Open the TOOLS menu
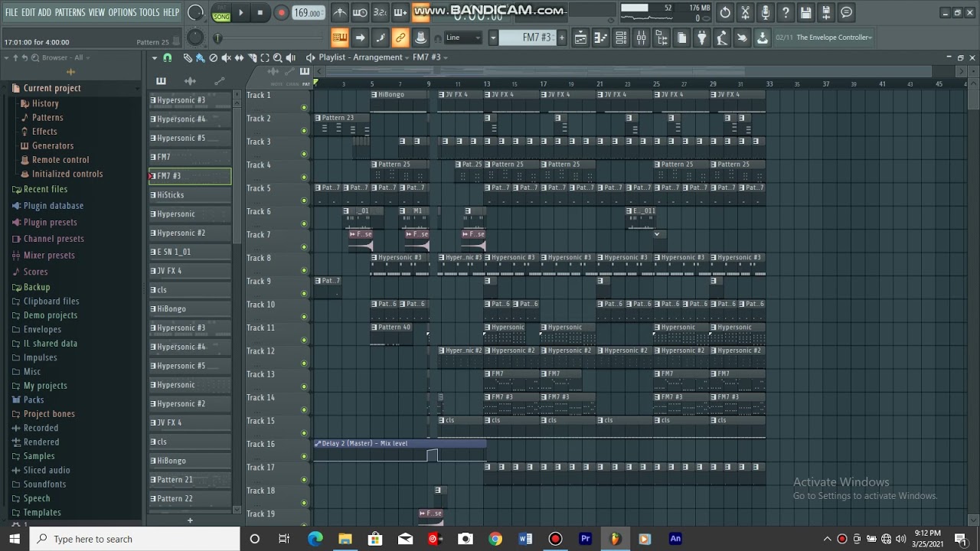Viewport: 980px width, 551px height. (149, 12)
